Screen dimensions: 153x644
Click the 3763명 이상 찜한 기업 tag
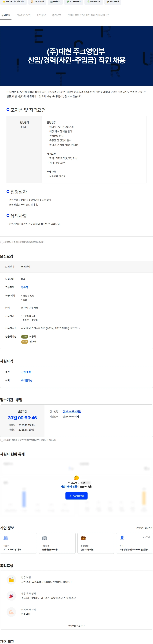tap(13, 2)
